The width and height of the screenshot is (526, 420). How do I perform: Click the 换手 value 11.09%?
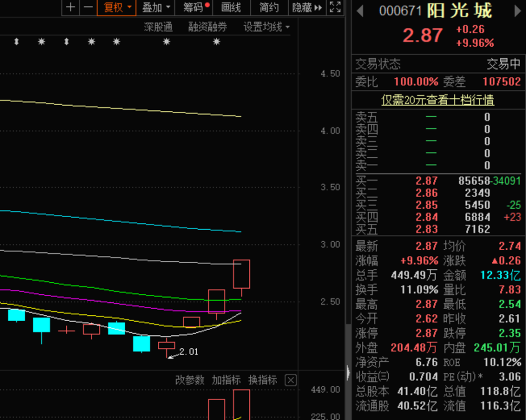[x=419, y=290]
